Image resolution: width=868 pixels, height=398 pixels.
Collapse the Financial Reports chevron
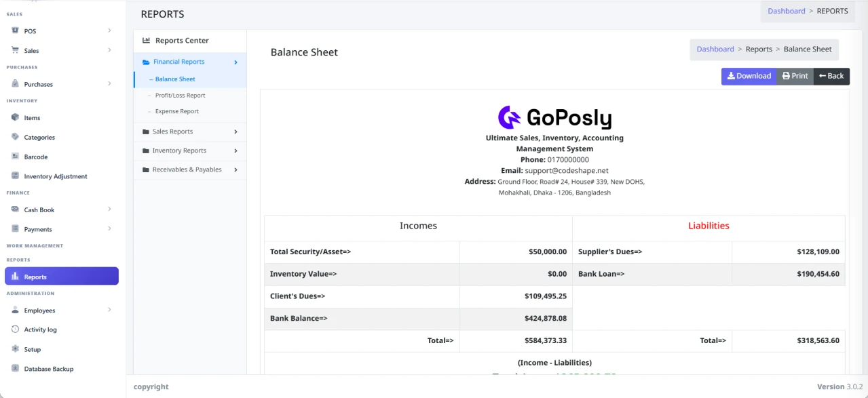tap(235, 62)
